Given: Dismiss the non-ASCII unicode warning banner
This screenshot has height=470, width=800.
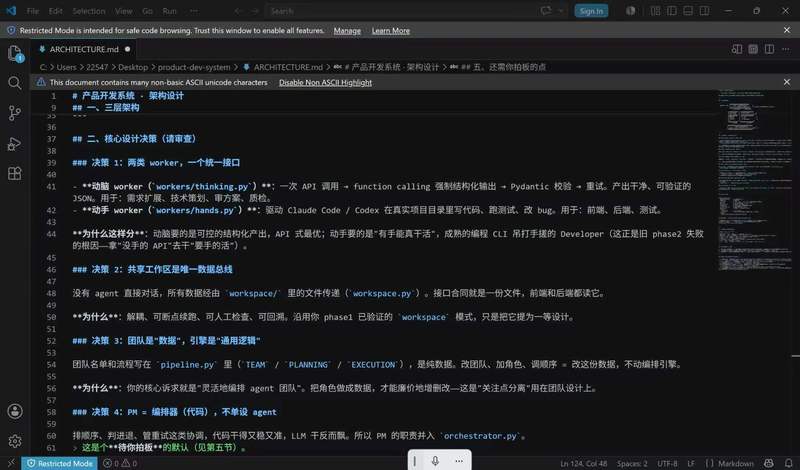Looking at the screenshot, I should [x=787, y=82].
